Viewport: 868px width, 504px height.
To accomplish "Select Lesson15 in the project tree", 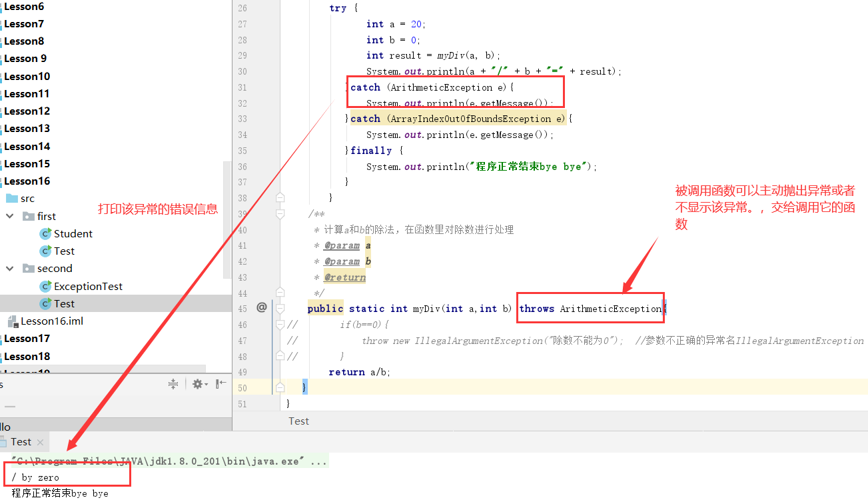I will click(x=27, y=164).
